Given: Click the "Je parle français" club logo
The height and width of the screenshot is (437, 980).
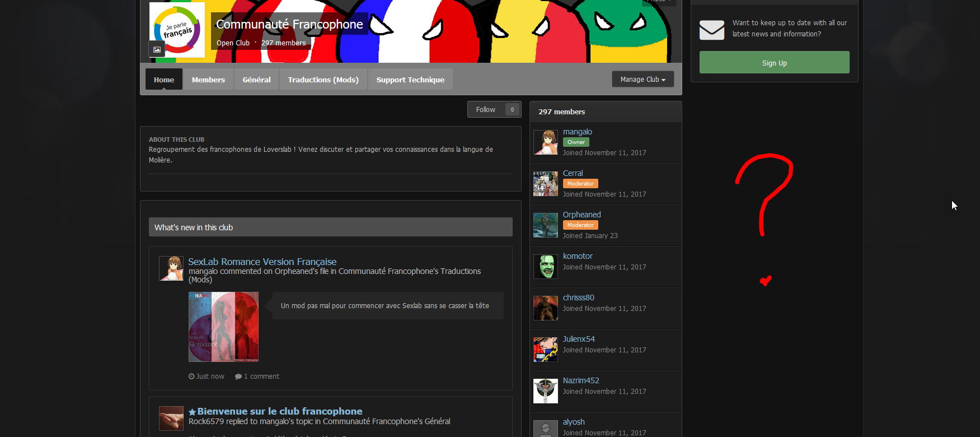Looking at the screenshot, I should pyautogui.click(x=177, y=30).
